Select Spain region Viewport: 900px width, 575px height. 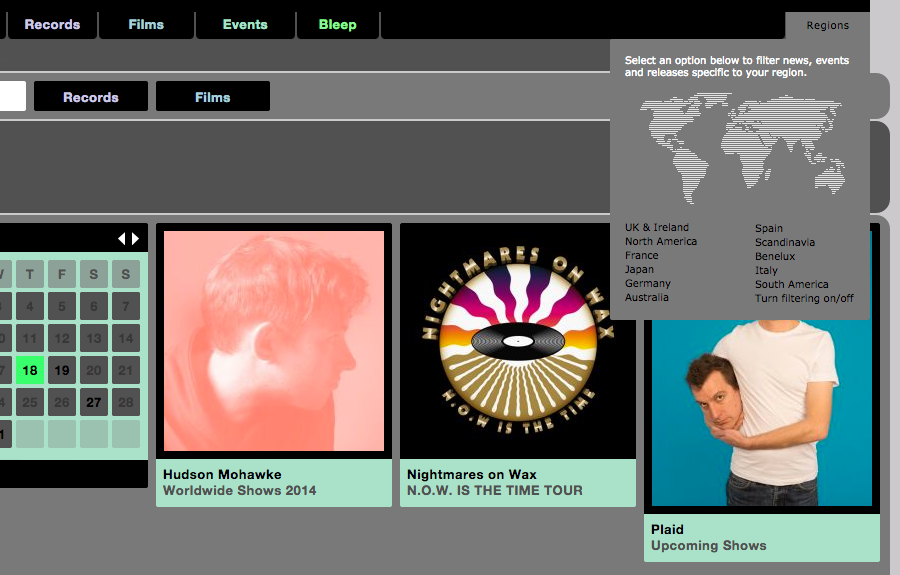pos(769,228)
